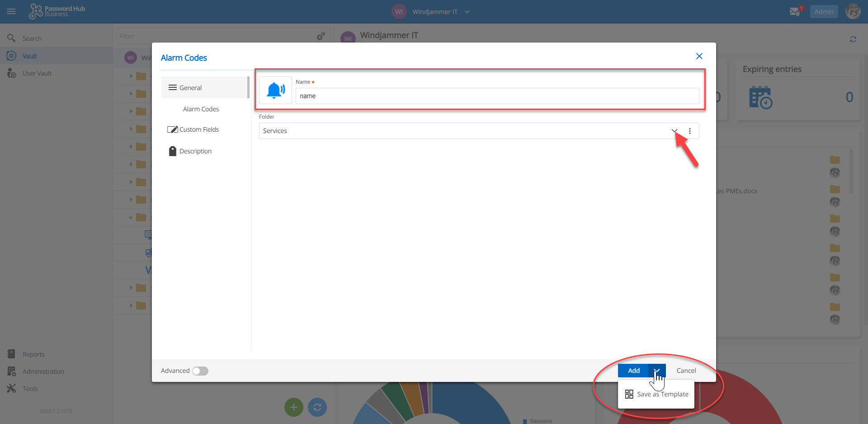Open the mail notifications icon
Viewport: 868px width, 424px height.
795,12
